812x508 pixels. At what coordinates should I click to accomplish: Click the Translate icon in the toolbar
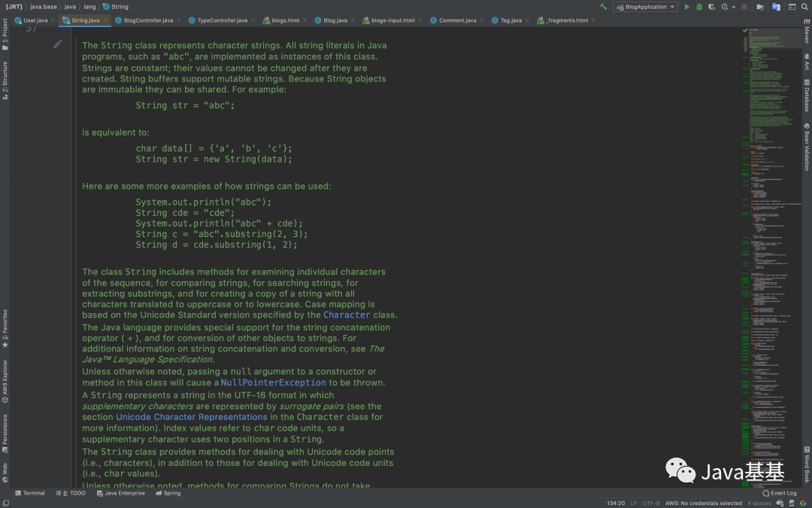776,7
